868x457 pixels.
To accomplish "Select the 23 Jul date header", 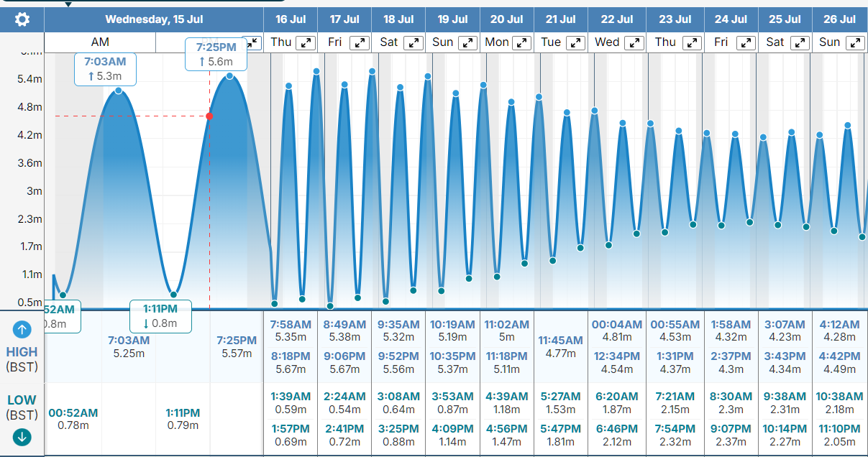I will pos(675,19).
